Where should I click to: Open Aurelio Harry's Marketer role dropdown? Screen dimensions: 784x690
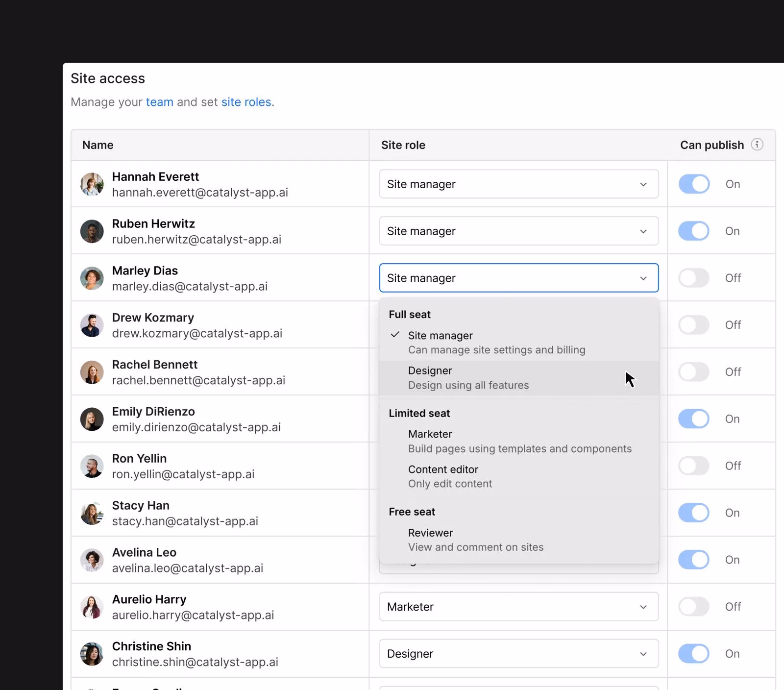[518, 607]
